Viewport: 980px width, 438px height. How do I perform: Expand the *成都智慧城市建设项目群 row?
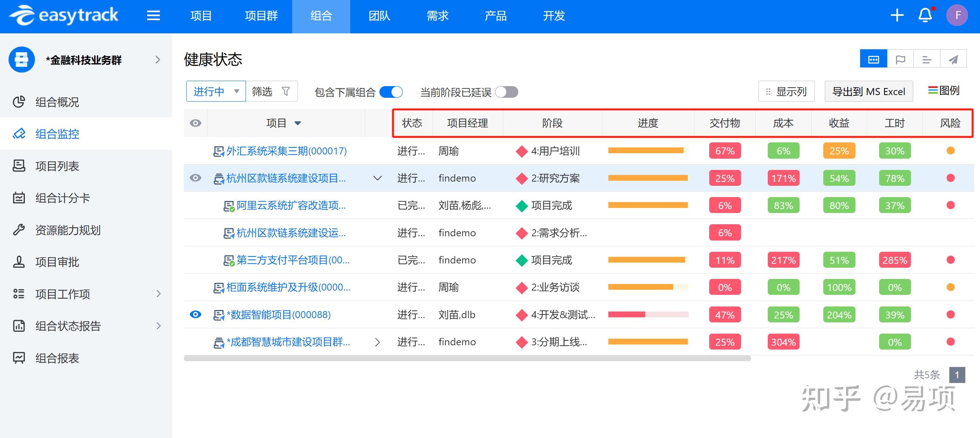pyautogui.click(x=377, y=342)
